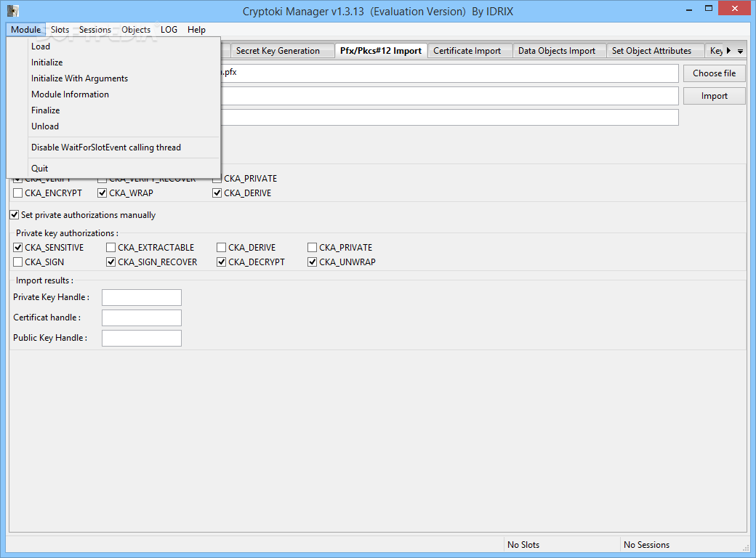756x558 pixels.
Task: Select Initialize menu entry
Action: (x=114, y=62)
